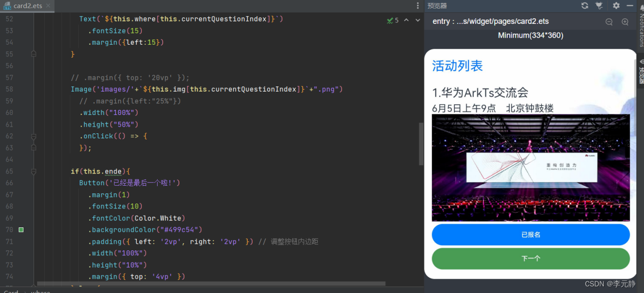The height and width of the screenshot is (293, 644).
Task: Collapse the if block at line 65
Action: pos(34,171)
